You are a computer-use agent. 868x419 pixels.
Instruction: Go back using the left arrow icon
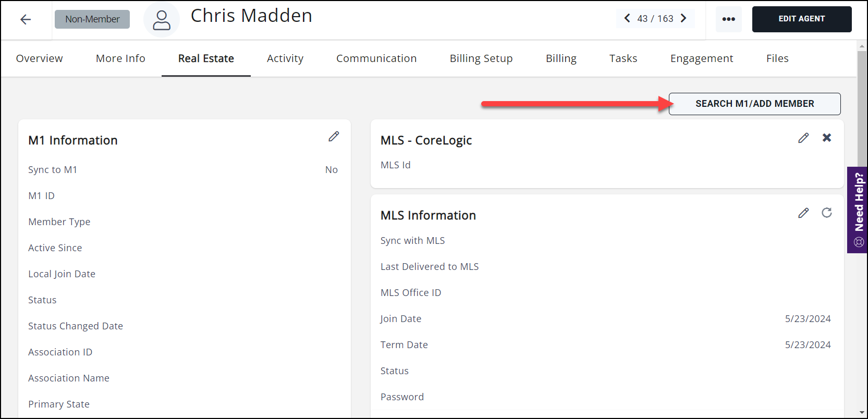coord(26,19)
